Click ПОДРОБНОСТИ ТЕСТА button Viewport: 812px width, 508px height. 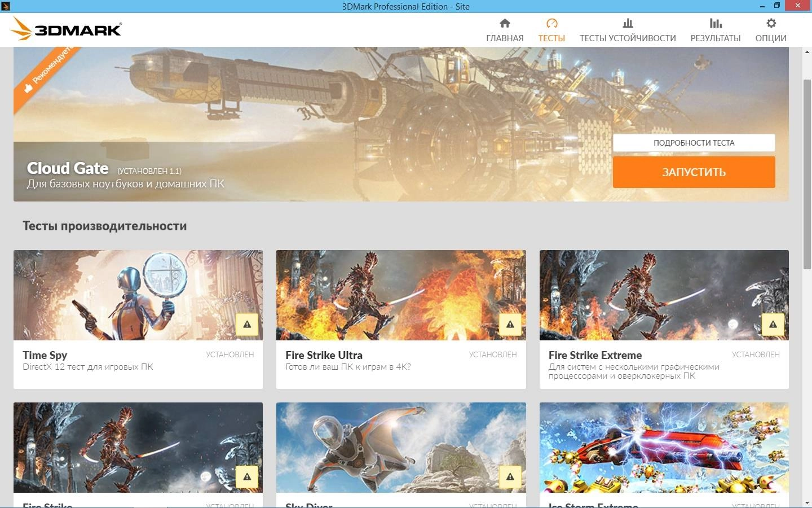(694, 143)
